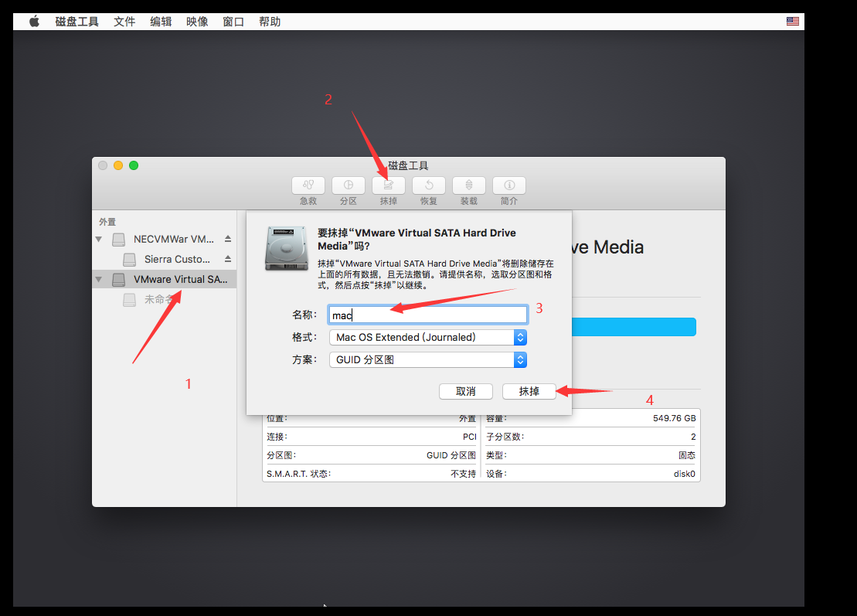Open the 映像 menu
857x616 pixels.
click(x=197, y=22)
